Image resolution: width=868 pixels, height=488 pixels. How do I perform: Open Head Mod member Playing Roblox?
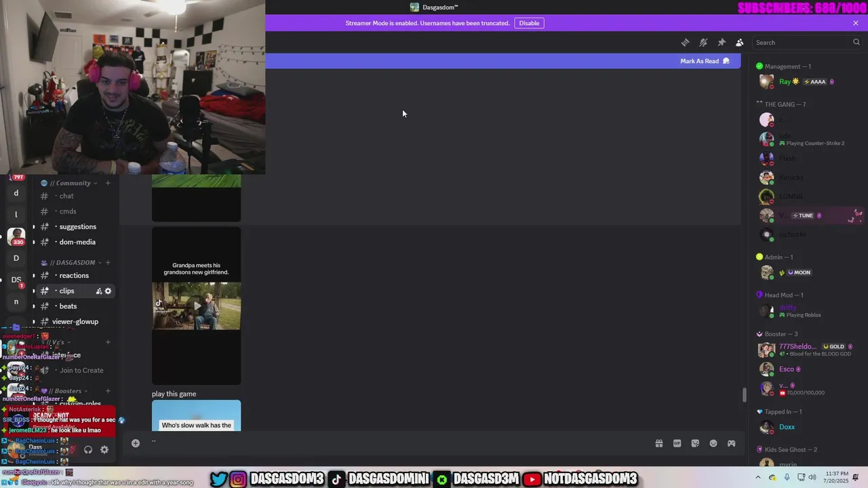[810, 311]
